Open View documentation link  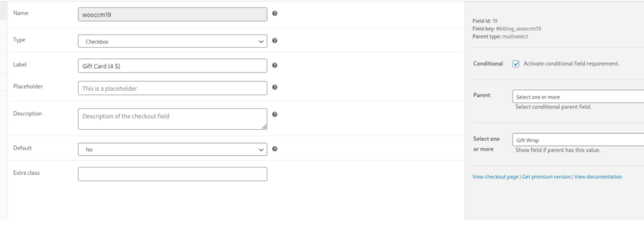click(x=598, y=177)
